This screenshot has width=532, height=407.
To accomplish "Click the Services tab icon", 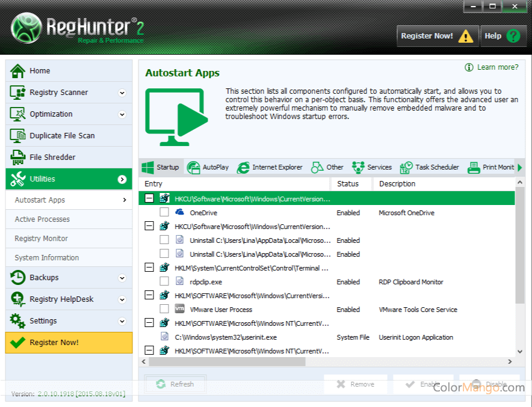I will pos(358,167).
